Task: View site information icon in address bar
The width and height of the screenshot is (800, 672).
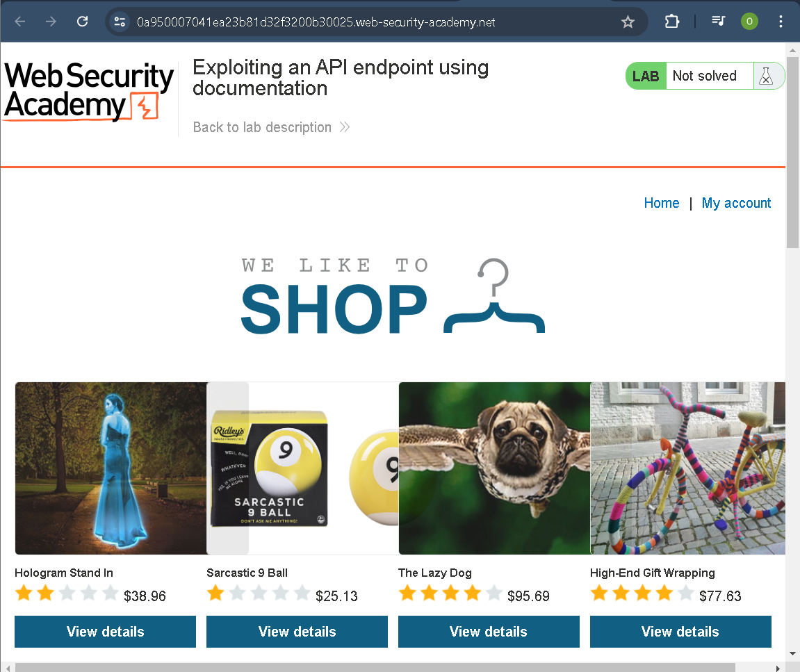Action: point(120,22)
